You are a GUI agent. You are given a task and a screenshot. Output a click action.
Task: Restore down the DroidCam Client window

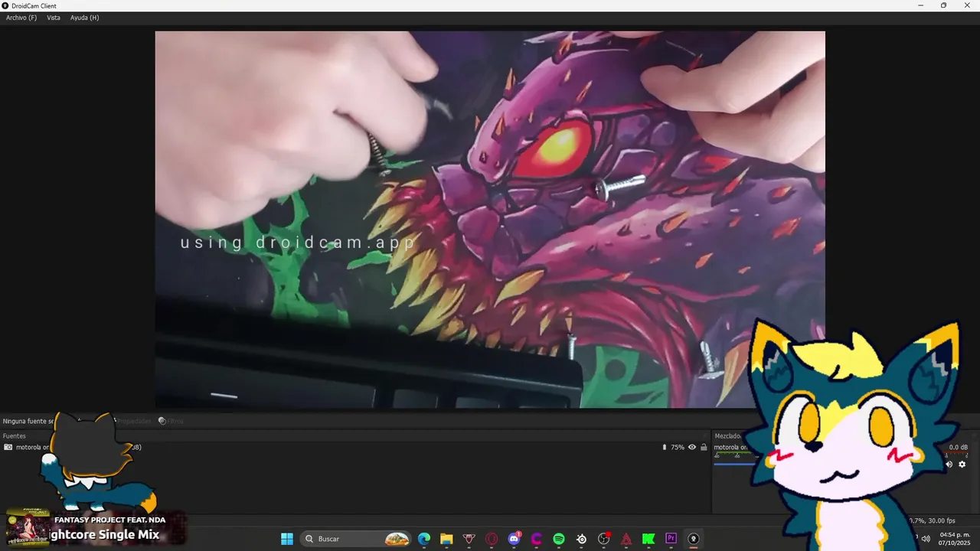coord(943,5)
